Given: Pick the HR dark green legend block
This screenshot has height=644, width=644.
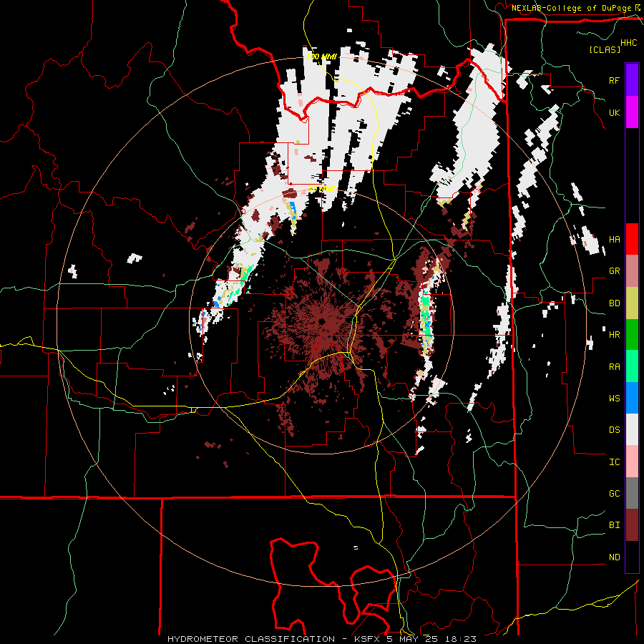Looking at the screenshot, I should 632,335.
